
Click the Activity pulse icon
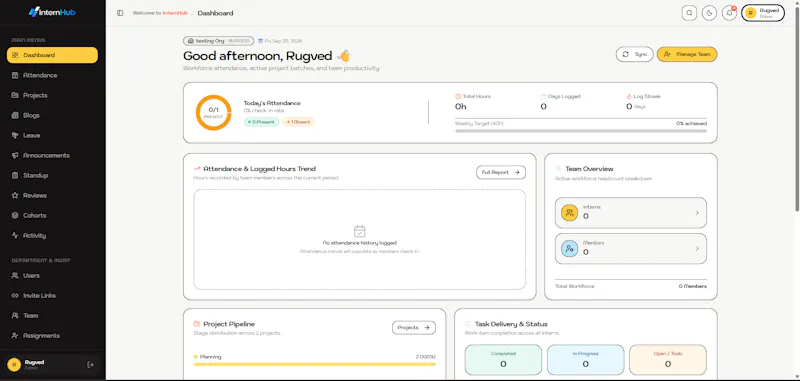pos(15,236)
